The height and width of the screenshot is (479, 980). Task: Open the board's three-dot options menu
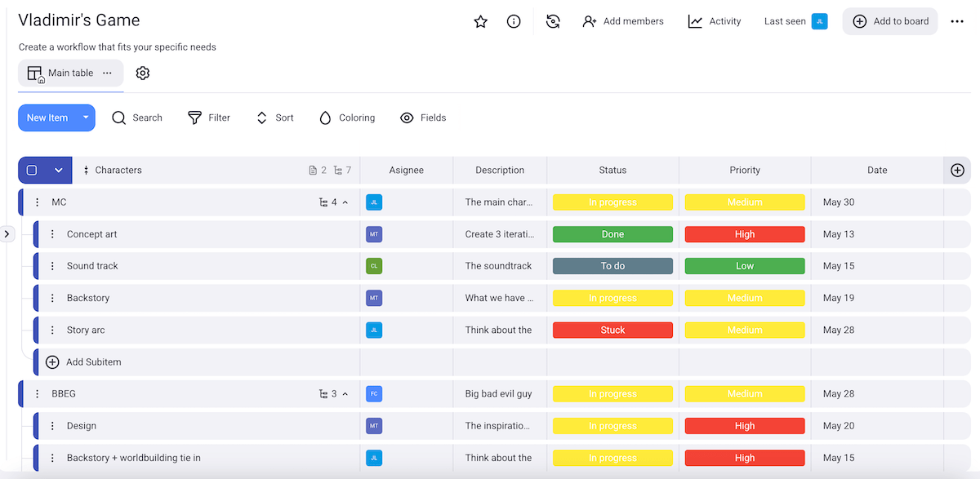click(x=957, y=22)
